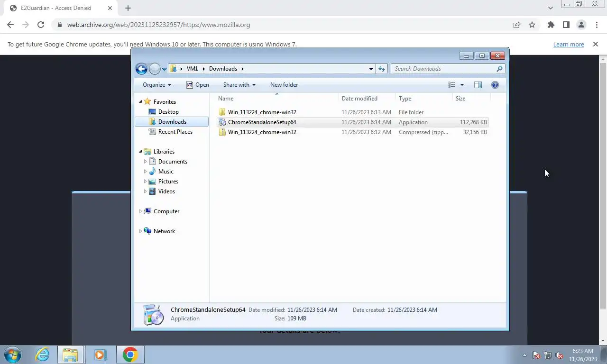Dismiss the Chrome update infobar
Image resolution: width=607 pixels, height=364 pixels.
pos(596,44)
